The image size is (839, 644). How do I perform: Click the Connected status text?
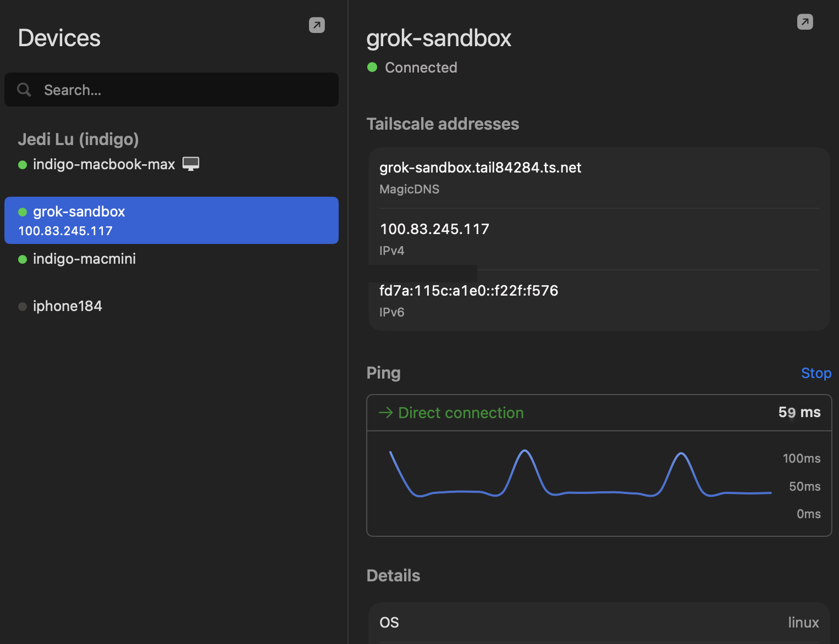(421, 68)
